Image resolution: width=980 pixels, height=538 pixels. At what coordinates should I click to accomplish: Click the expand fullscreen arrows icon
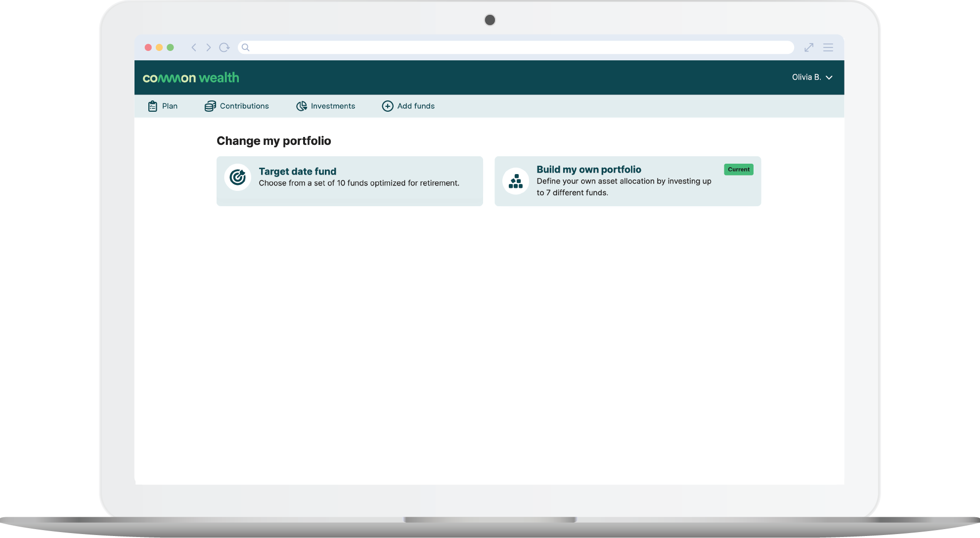809,47
